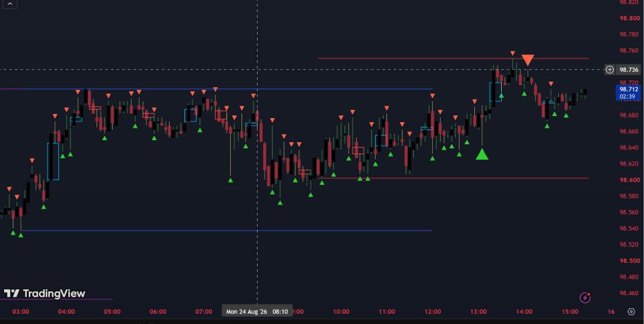Select the large orange down-triangle signal marker
644x324 pixels.
point(528,60)
